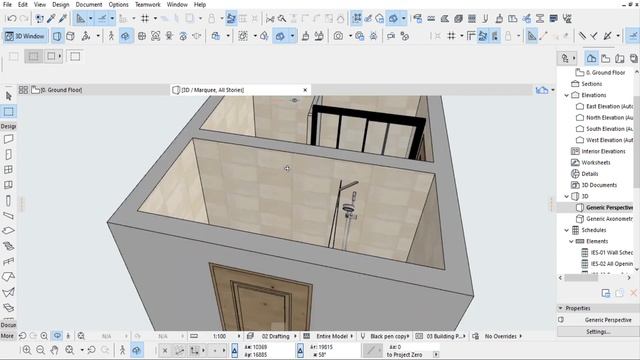Open the Document menu

coord(89,4)
